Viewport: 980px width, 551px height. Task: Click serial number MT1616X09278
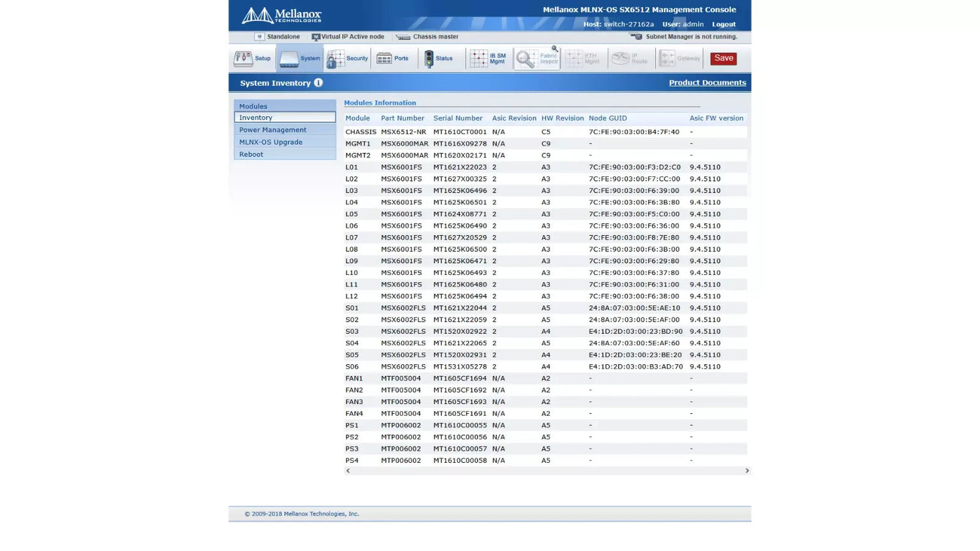[x=460, y=144]
